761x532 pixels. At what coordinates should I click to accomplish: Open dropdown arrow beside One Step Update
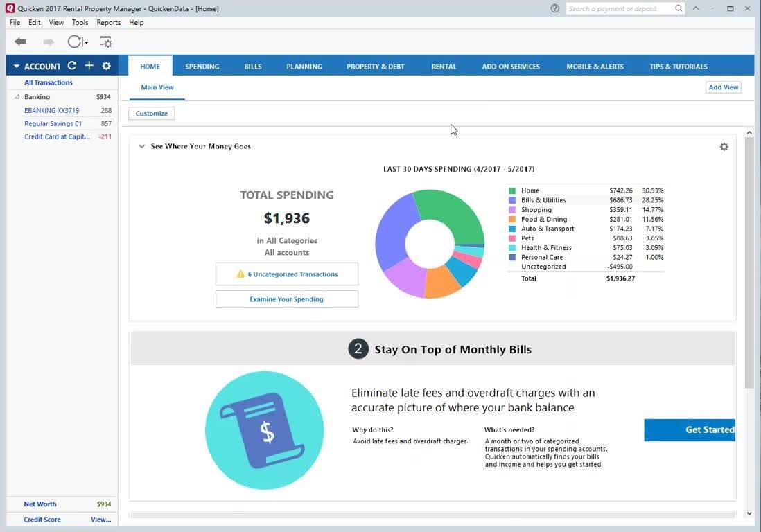point(87,43)
